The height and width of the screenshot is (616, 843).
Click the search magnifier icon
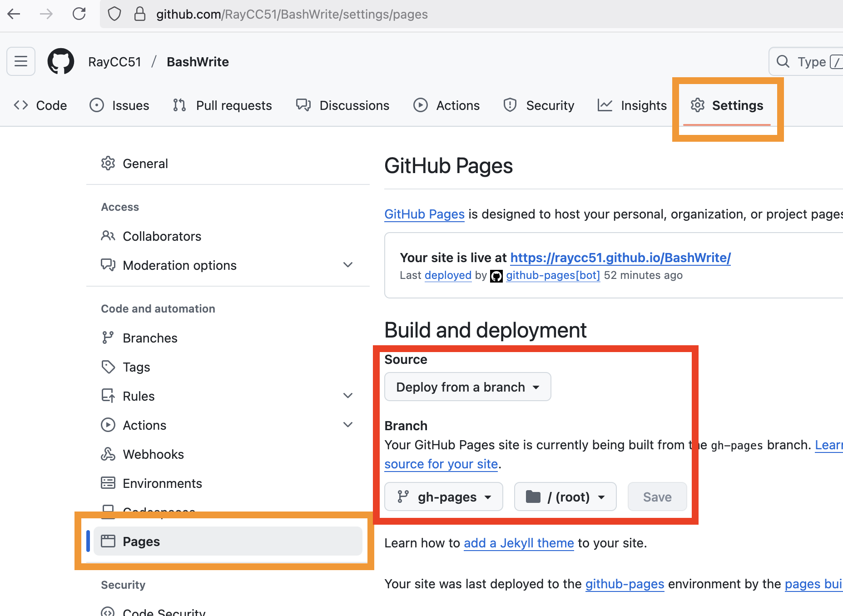pos(783,61)
